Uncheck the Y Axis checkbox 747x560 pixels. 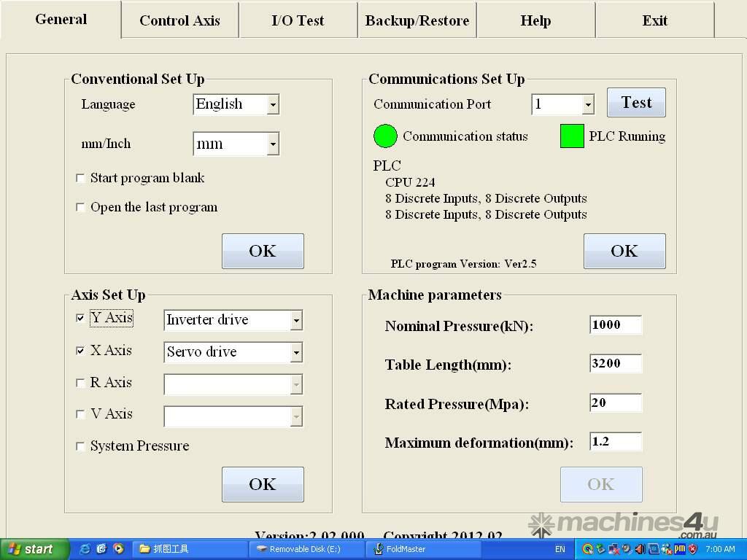pos(80,319)
